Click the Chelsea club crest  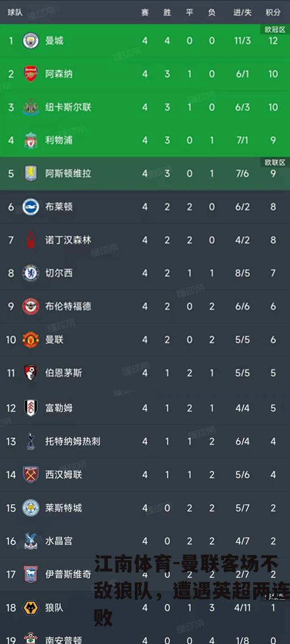[x=31, y=273]
